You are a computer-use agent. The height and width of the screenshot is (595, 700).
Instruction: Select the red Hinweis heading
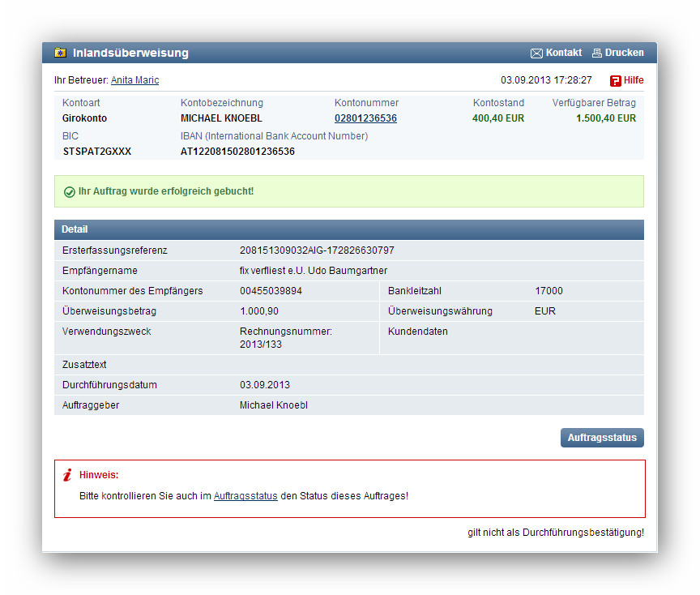(x=99, y=475)
